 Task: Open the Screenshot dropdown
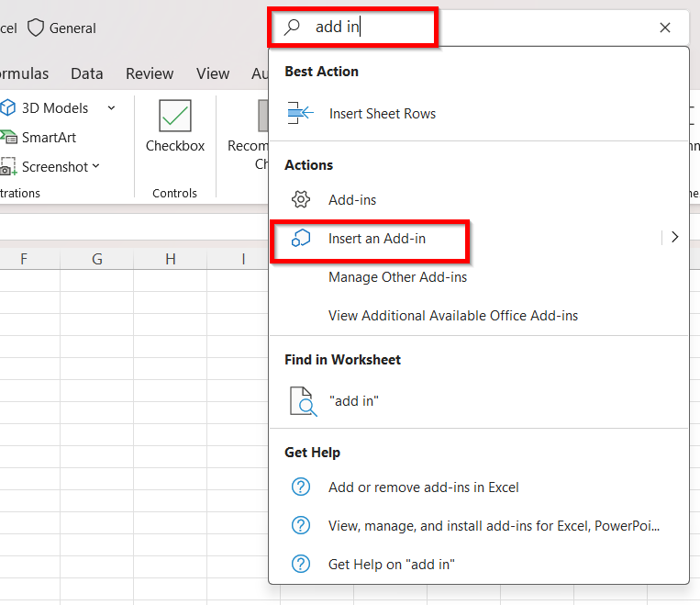(x=61, y=167)
